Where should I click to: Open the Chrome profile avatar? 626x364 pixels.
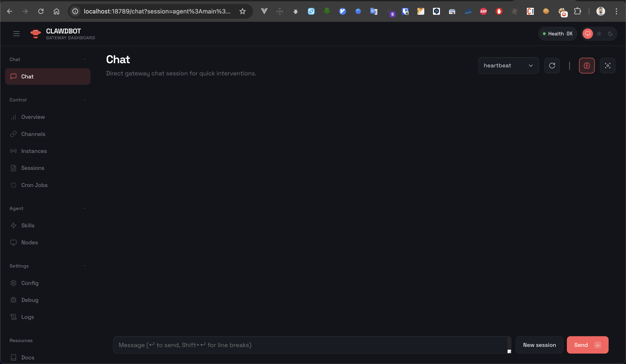[601, 11]
